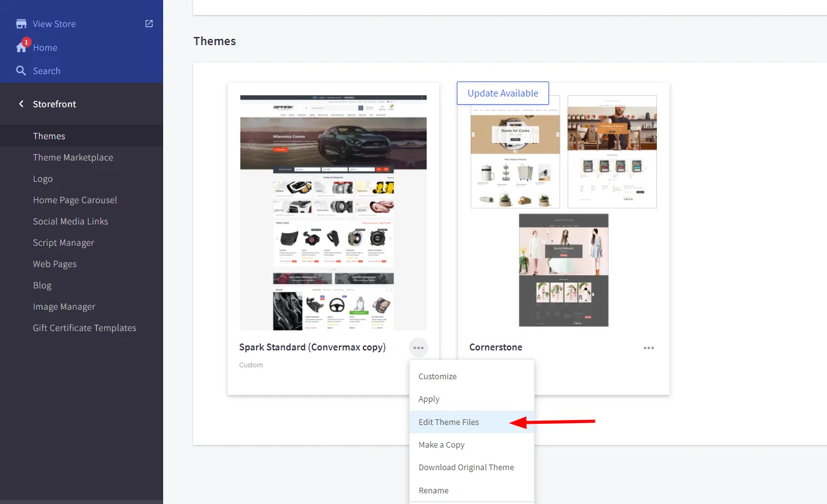This screenshot has width=827, height=504.
Task: Open three-dot menu for Spark Standard theme
Action: click(x=418, y=348)
